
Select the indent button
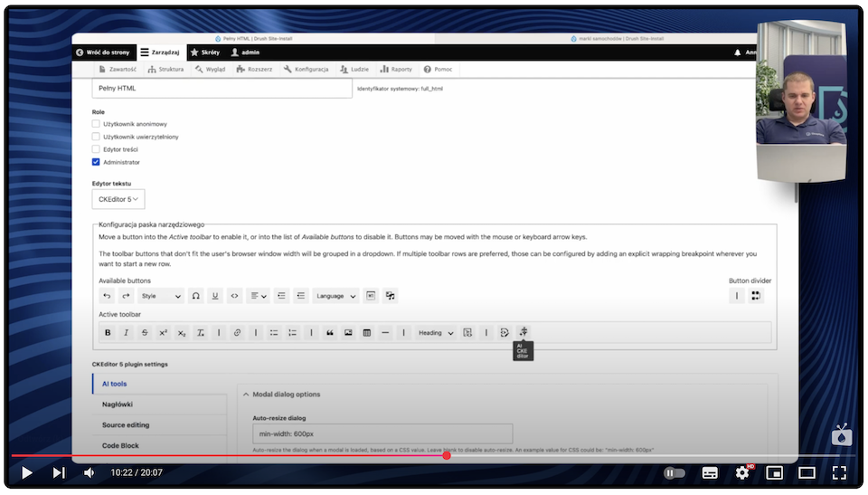(x=281, y=296)
